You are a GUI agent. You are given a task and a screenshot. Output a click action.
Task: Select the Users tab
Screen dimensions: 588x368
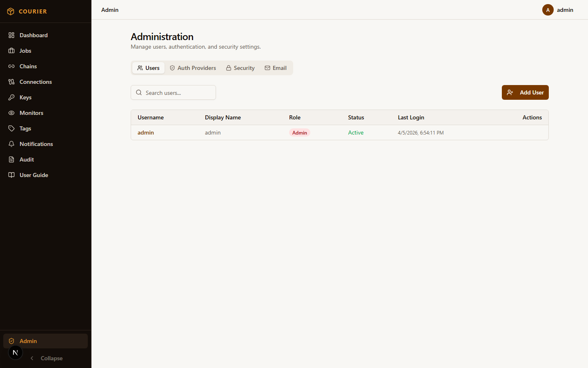point(148,68)
